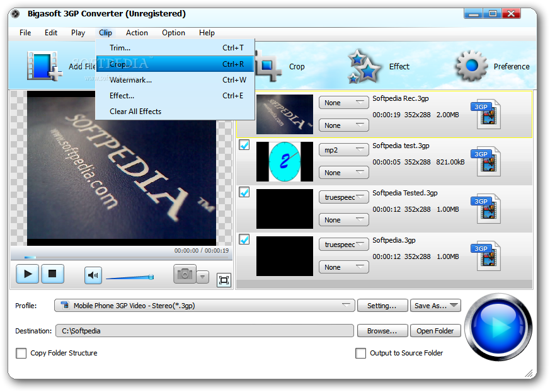Open the Action menu

coord(137,33)
